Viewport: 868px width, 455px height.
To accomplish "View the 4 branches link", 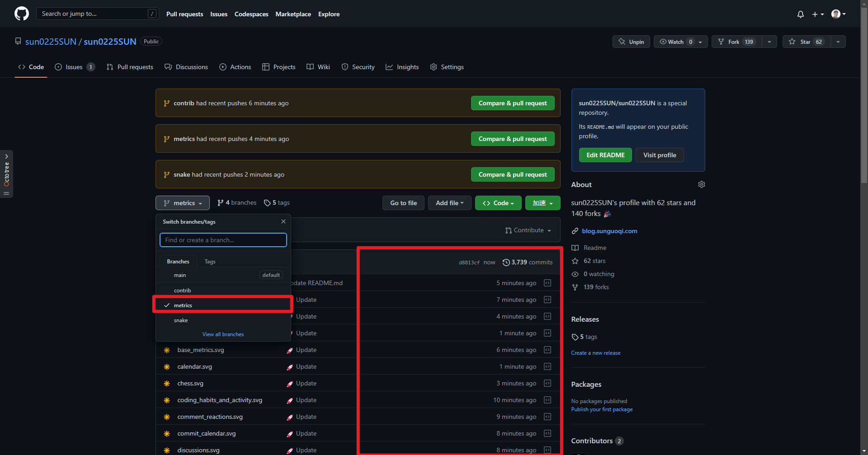I will pos(237,203).
